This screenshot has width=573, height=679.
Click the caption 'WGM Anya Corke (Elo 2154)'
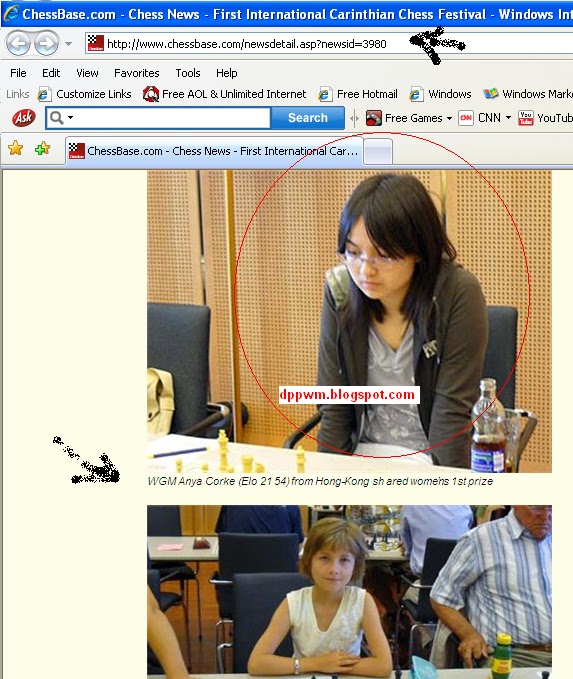pyautogui.click(x=218, y=481)
